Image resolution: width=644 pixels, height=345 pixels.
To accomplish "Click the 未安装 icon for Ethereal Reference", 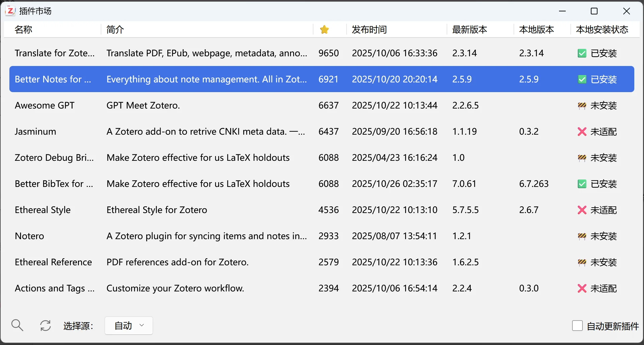I will click(582, 262).
